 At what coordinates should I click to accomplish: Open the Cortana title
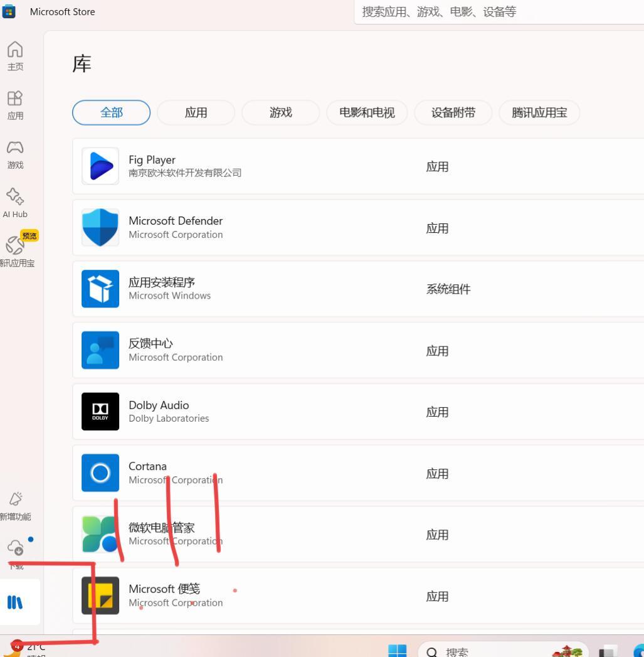(x=147, y=466)
